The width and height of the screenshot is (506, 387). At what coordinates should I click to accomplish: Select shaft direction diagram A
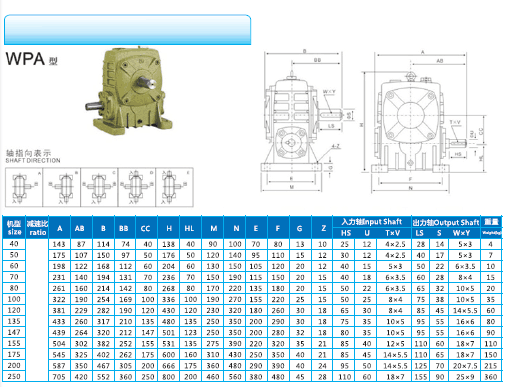pos(24,187)
